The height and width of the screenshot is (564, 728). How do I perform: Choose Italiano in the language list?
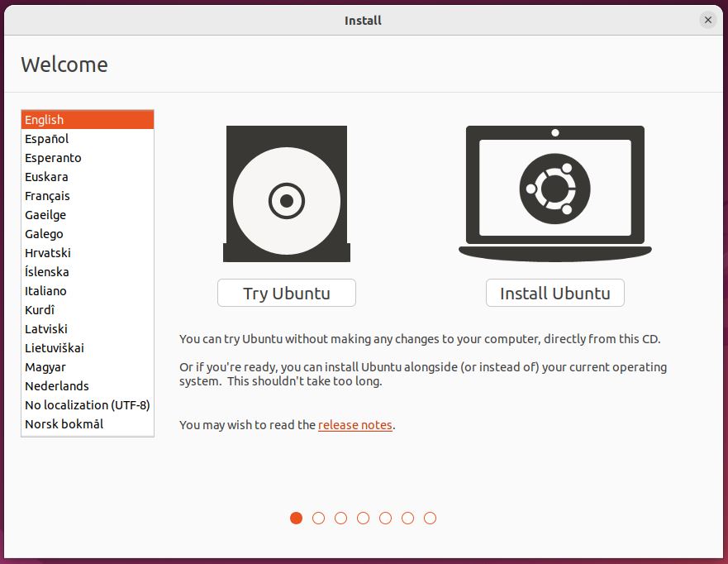[x=88, y=291]
